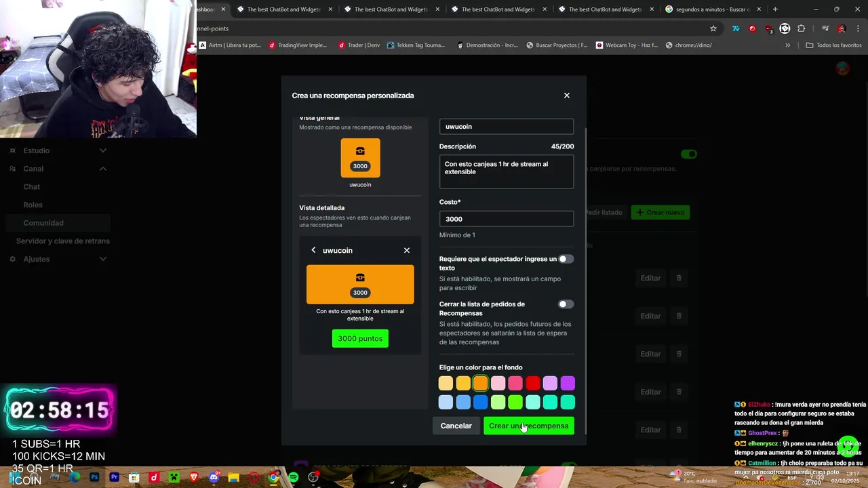The height and width of the screenshot is (488, 868).
Task: Switch to segundos a minutos browser tab
Action: [x=712, y=9]
